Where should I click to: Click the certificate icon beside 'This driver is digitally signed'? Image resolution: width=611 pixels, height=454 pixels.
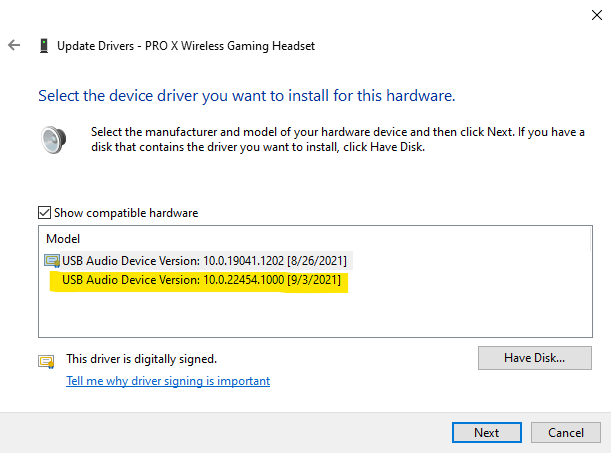46,362
